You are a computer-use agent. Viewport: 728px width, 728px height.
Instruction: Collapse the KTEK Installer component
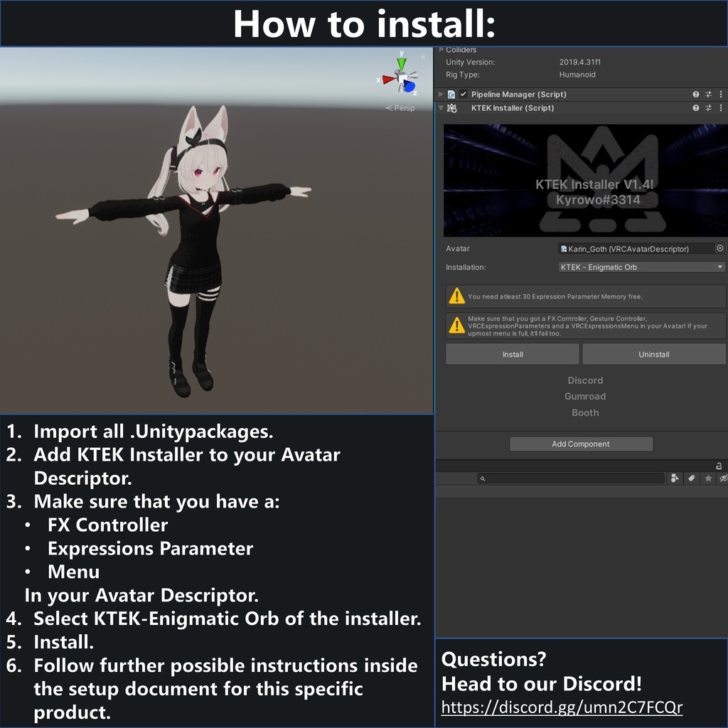(x=440, y=107)
